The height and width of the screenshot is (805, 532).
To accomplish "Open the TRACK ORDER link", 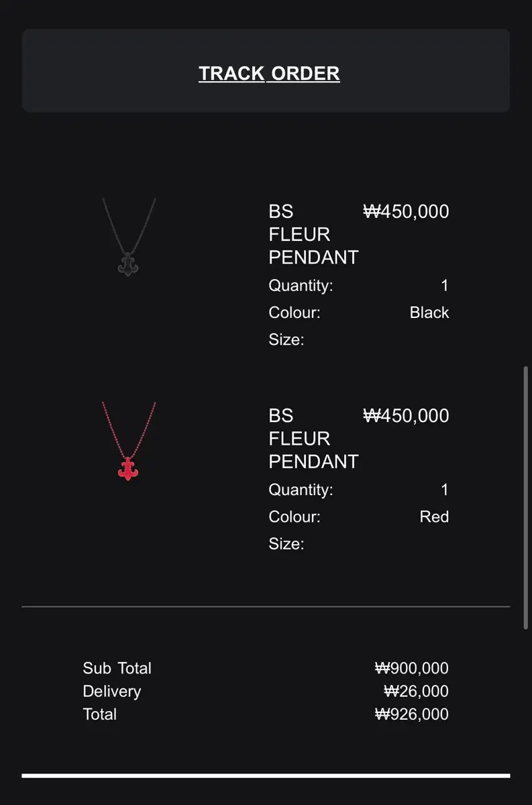I will (269, 73).
